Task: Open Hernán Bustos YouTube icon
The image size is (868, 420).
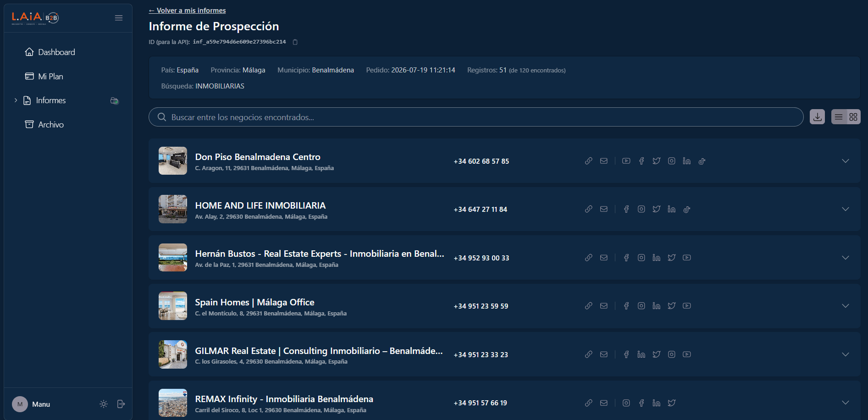Action: 687,258
